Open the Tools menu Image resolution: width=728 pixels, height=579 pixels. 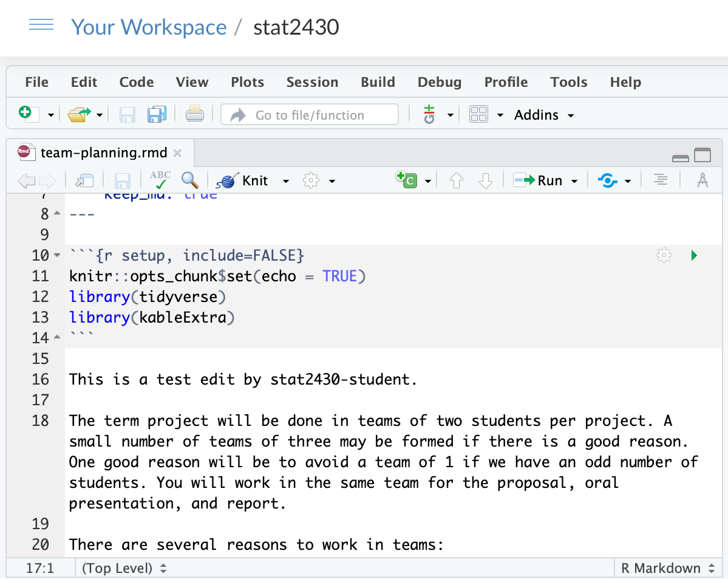tap(569, 82)
